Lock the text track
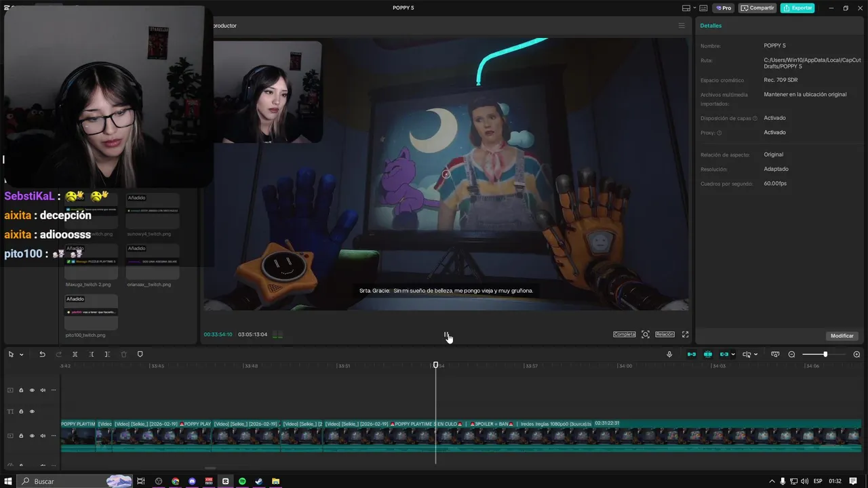 pos(21,411)
